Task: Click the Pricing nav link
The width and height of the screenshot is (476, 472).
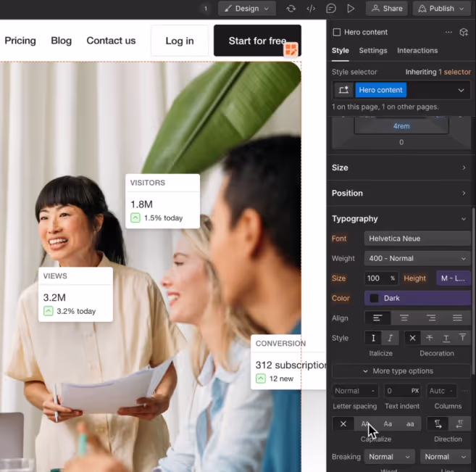Action: pos(20,41)
